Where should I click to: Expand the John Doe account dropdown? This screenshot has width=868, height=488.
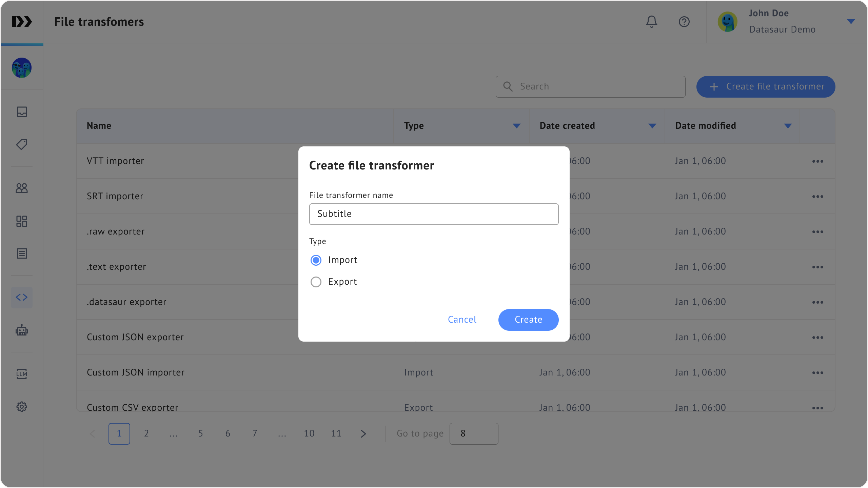click(851, 22)
